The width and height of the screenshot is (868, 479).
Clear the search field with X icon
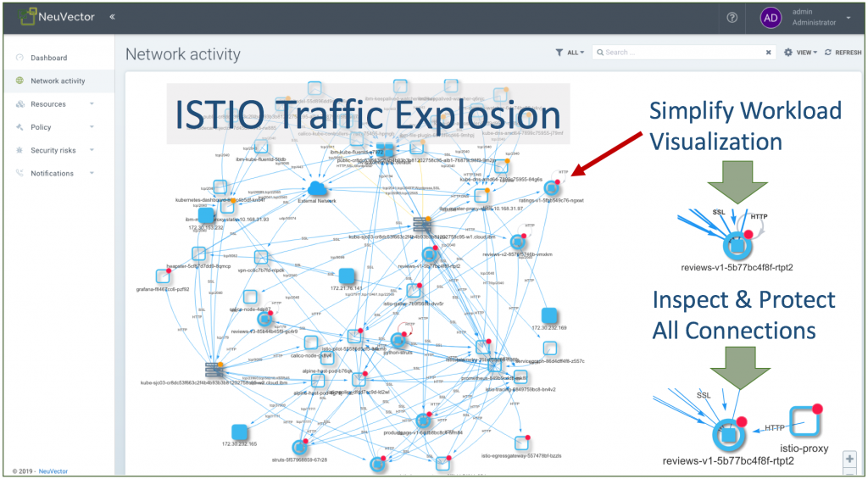[769, 53]
